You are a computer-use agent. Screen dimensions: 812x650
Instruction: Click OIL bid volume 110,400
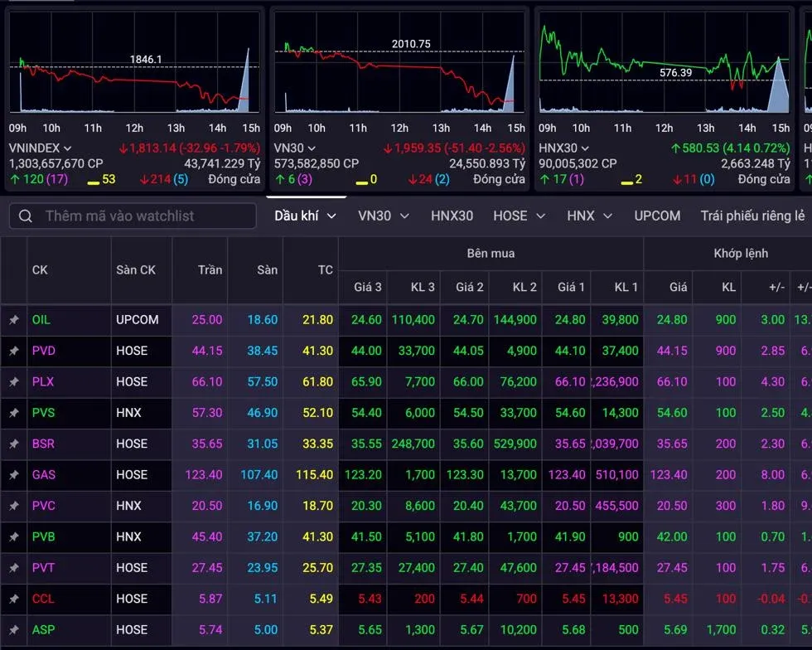pos(413,320)
